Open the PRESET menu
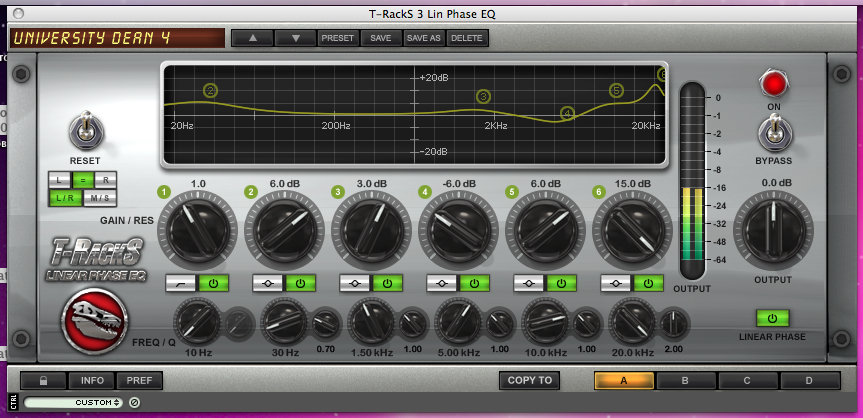This screenshot has width=863, height=418. coord(338,38)
